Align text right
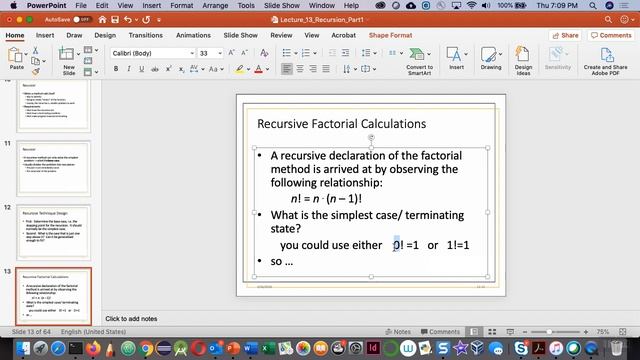This screenshot has width=640, height=360. click(x=313, y=69)
